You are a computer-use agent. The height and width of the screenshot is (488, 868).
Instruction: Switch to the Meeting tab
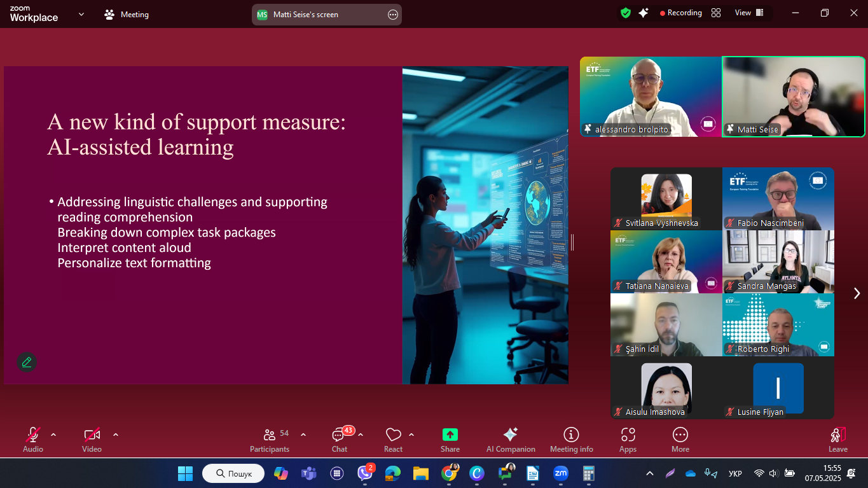tap(127, 15)
